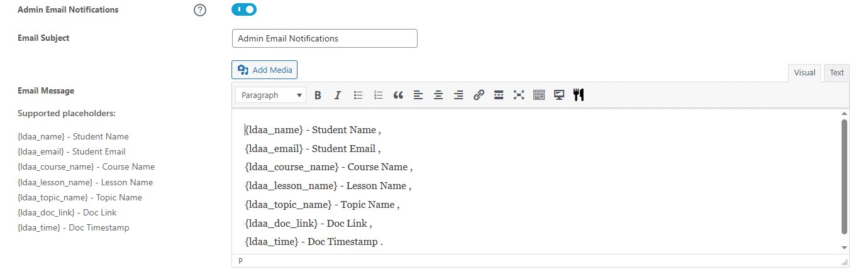Open the Paragraph format dropdown
The width and height of the screenshot is (868, 277).
point(271,95)
